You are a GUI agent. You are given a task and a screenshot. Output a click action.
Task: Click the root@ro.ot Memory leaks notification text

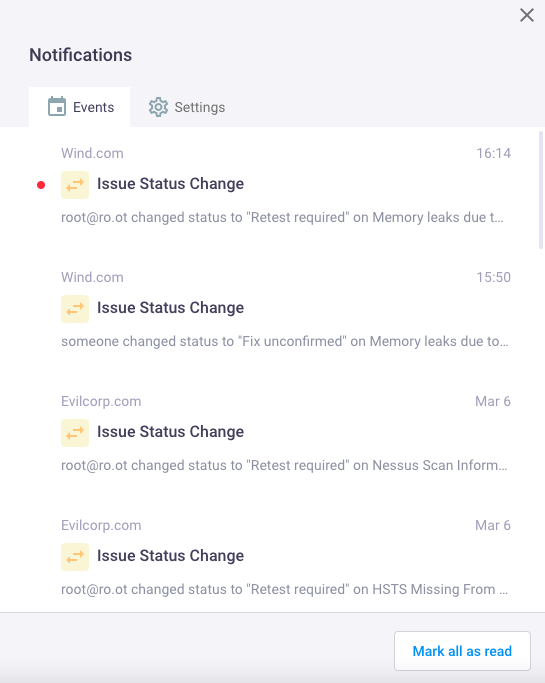point(282,217)
